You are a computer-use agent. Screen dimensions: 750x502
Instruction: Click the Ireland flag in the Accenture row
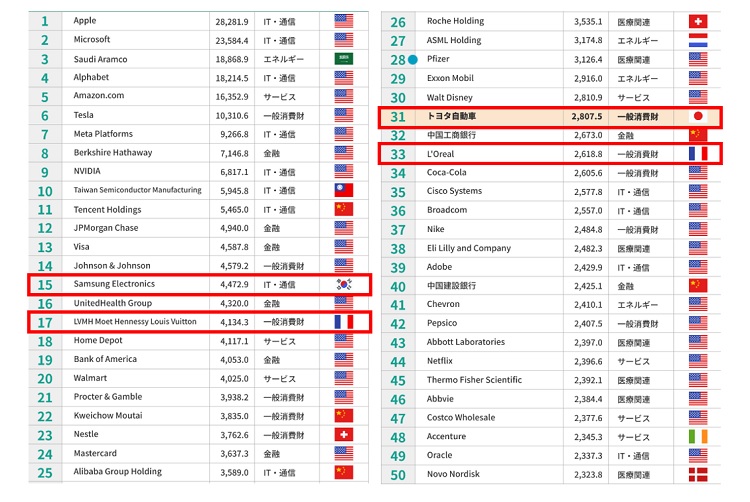698,437
